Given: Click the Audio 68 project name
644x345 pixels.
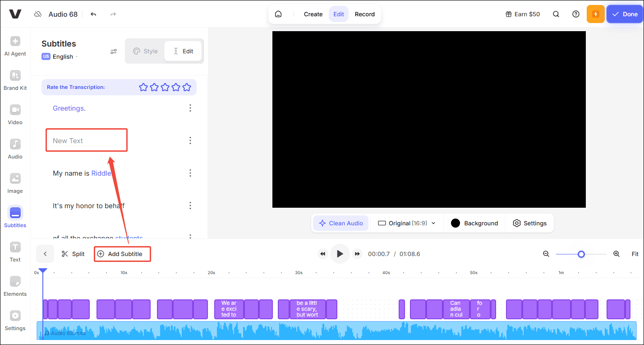Looking at the screenshot, I should (63, 14).
